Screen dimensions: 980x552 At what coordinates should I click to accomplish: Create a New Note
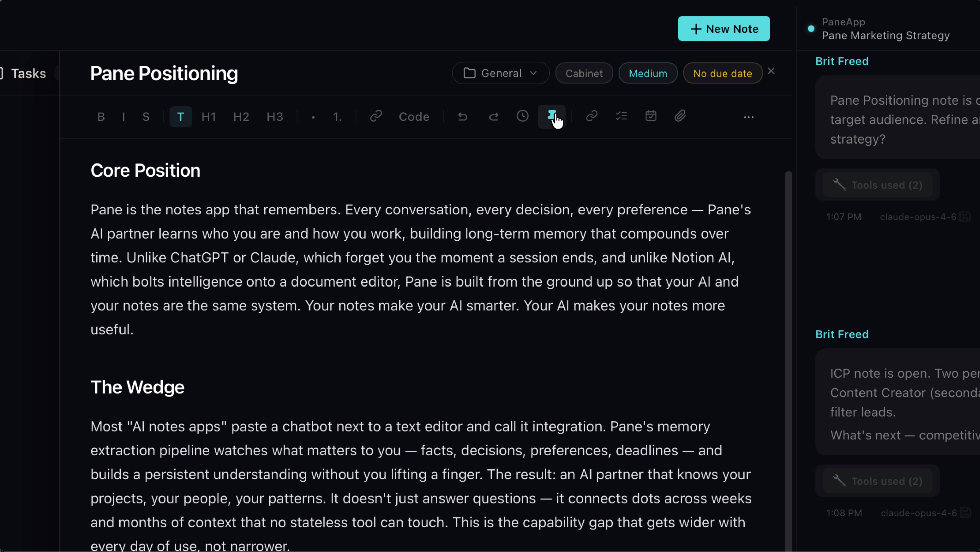click(724, 28)
